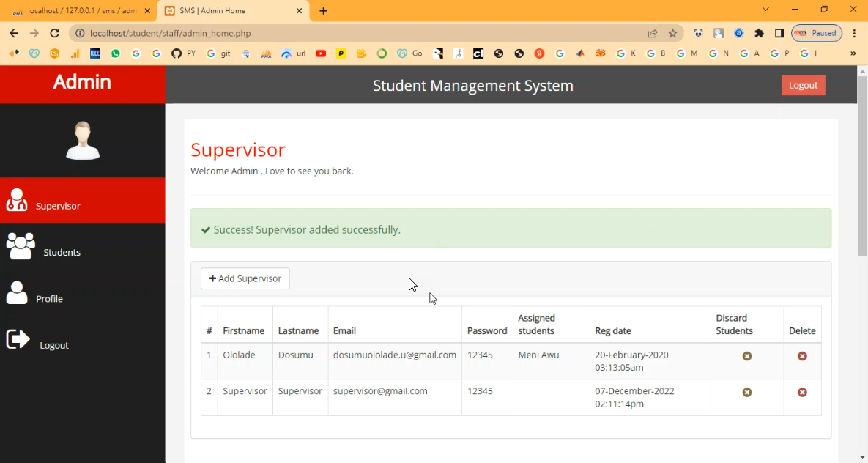Reload the admin home page

[x=54, y=33]
